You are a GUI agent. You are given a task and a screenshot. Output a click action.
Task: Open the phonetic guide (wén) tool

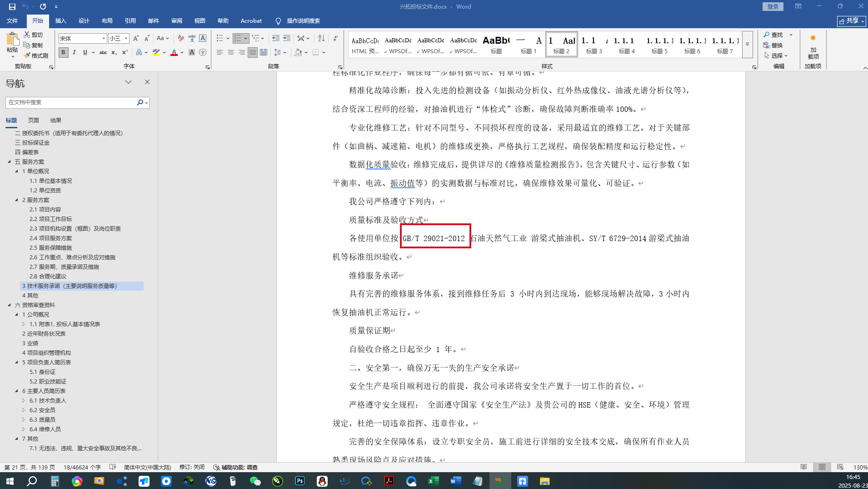(192, 39)
